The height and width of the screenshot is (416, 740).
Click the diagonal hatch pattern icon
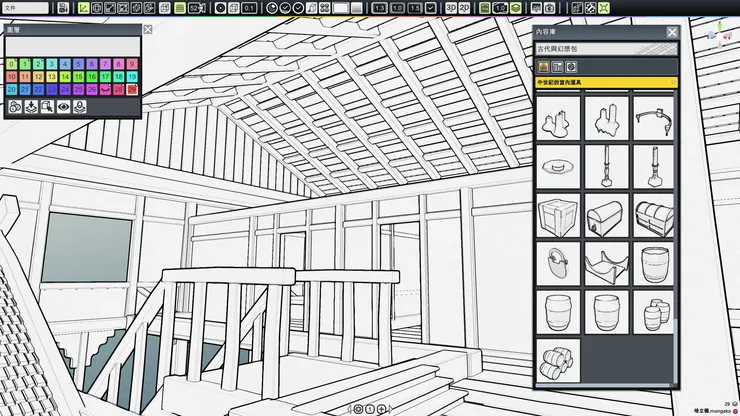click(x=590, y=8)
